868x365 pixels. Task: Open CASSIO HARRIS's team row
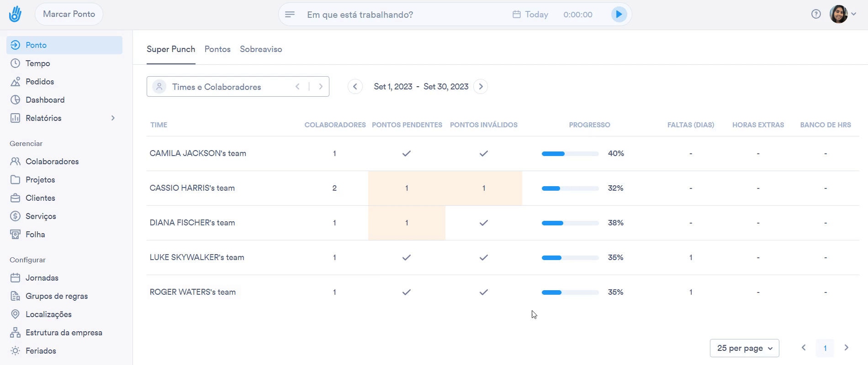(192, 188)
